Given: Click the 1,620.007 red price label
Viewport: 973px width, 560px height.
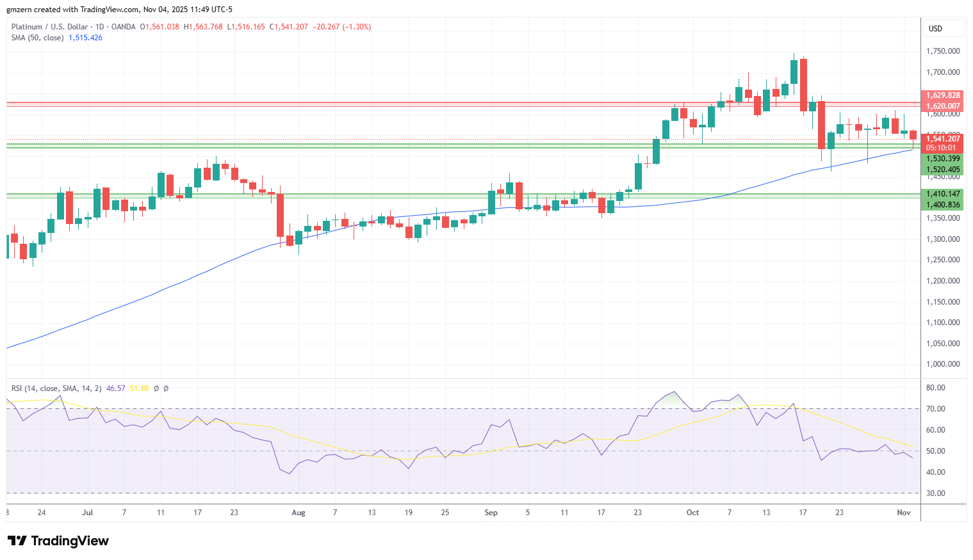Looking at the screenshot, I should point(943,106).
